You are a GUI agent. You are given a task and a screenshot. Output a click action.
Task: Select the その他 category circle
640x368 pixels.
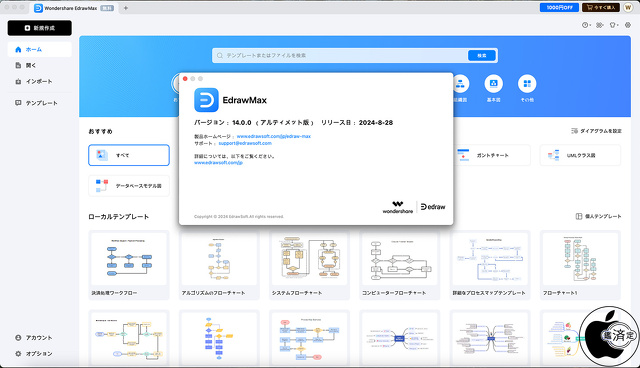click(527, 84)
